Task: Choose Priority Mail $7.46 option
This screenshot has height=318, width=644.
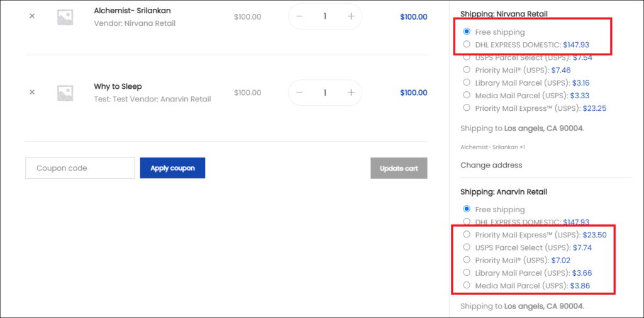Action: point(466,69)
